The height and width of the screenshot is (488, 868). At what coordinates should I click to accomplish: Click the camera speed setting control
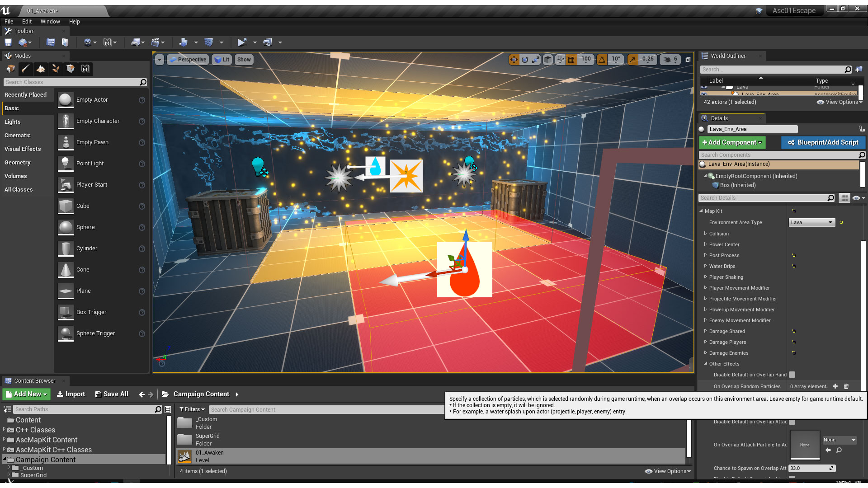[671, 59]
